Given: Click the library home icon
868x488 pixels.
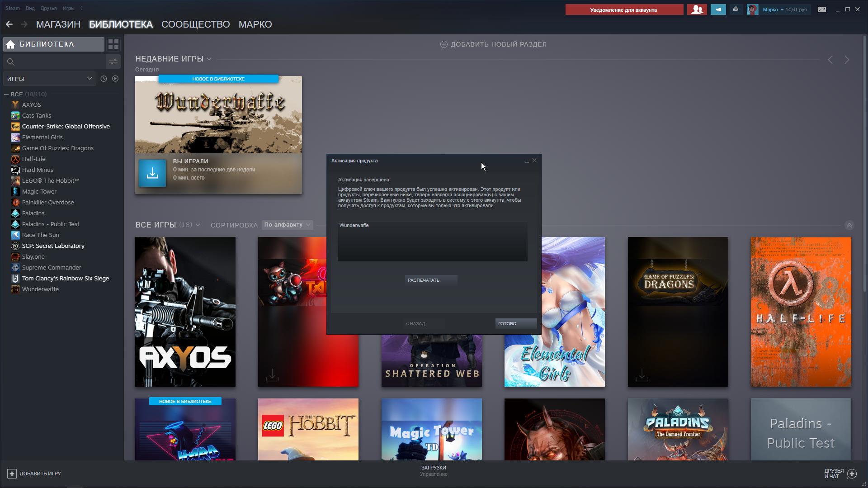Looking at the screenshot, I should click(10, 44).
